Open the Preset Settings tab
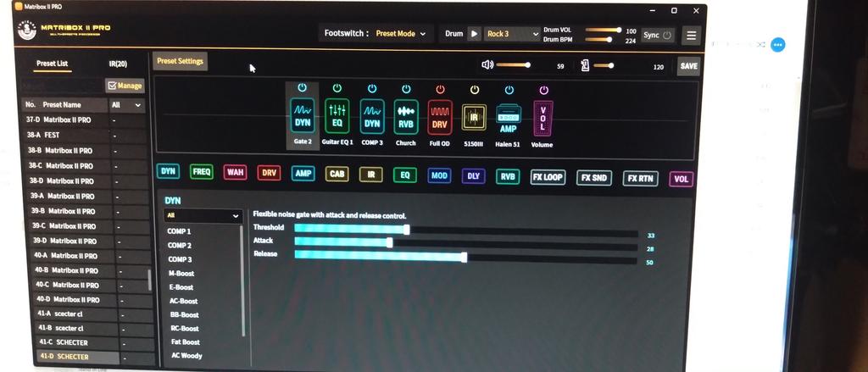This screenshot has height=372, width=868. pyautogui.click(x=179, y=61)
